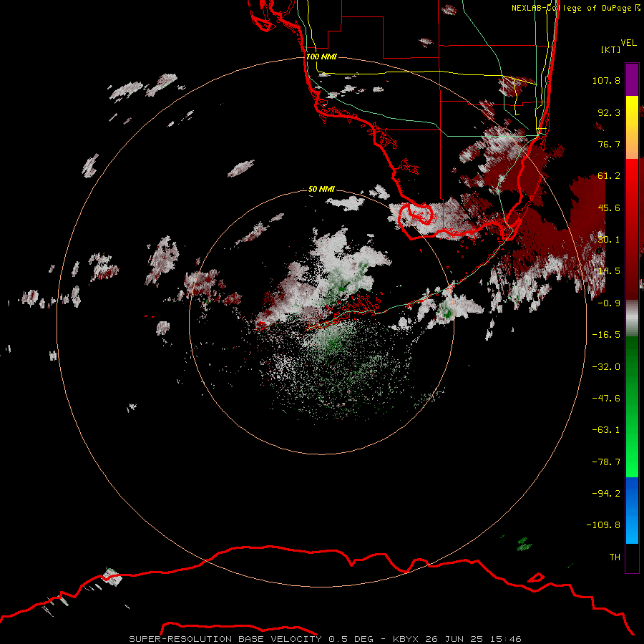Click the 45.6 velocity scale value
The image size is (644, 644).
click(x=609, y=208)
